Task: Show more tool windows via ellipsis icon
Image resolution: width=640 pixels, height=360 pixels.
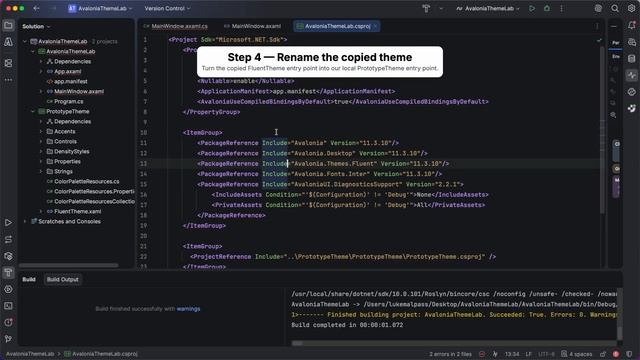Action: (8, 80)
